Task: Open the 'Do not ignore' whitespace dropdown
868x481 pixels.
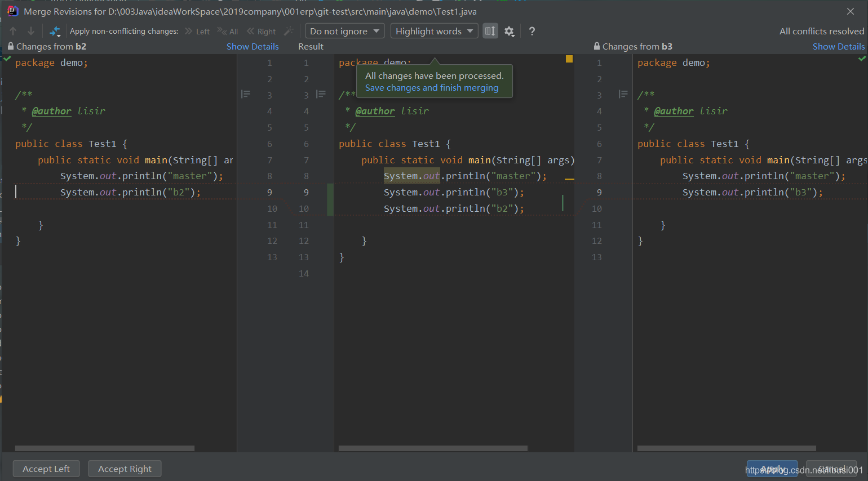Action: (345, 31)
